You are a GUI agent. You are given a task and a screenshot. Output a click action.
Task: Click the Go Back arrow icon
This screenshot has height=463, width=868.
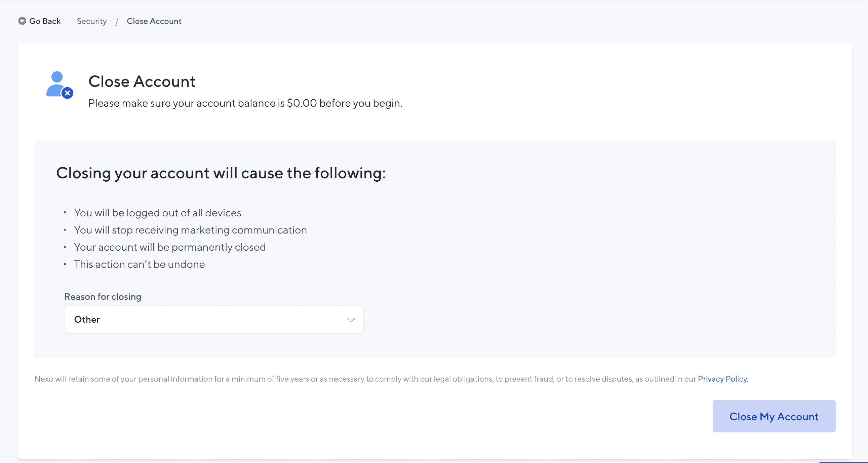(22, 21)
